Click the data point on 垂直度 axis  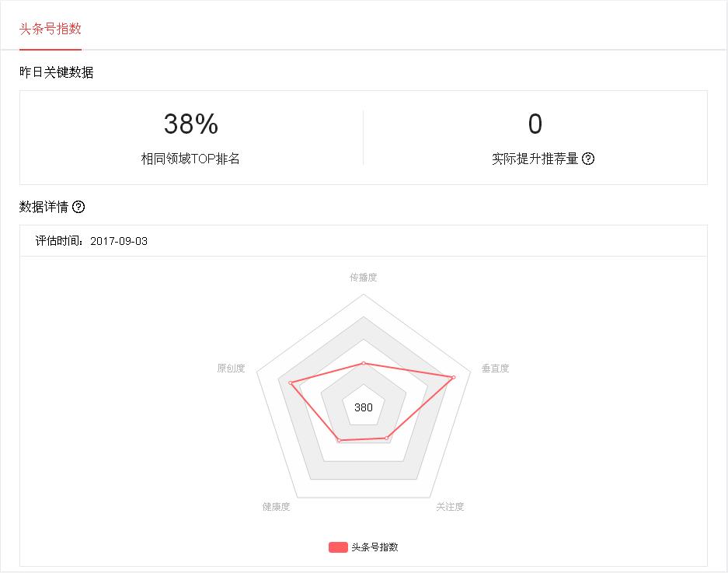click(454, 377)
